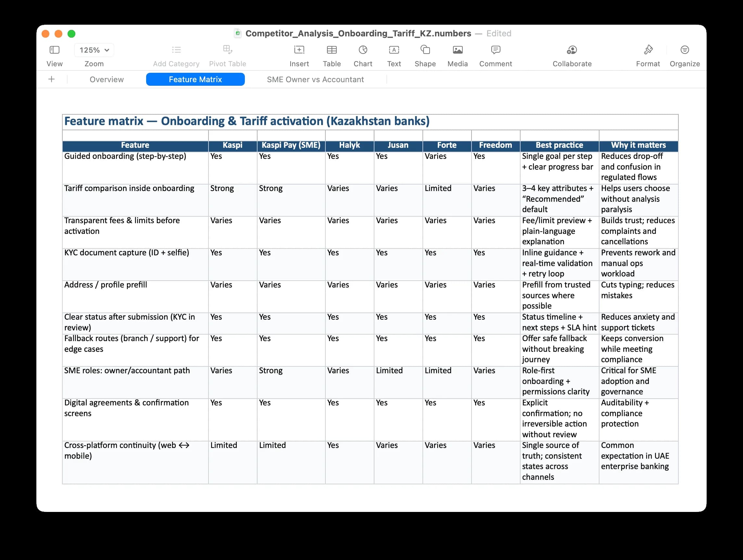Image resolution: width=743 pixels, height=560 pixels.
Task: Select the Feature Matrix tab
Action: click(195, 79)
